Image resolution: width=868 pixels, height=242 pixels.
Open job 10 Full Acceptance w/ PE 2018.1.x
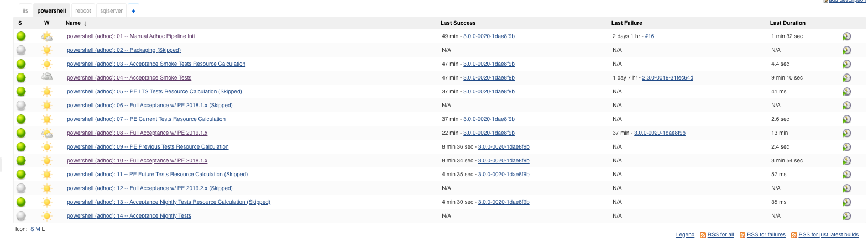click(137, 161)
